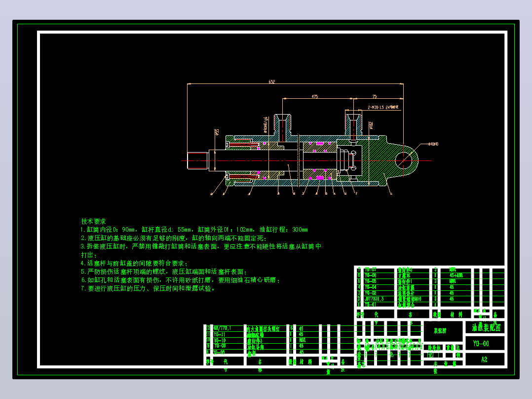Select part code YG-04 in parts list

click(371, 287)
